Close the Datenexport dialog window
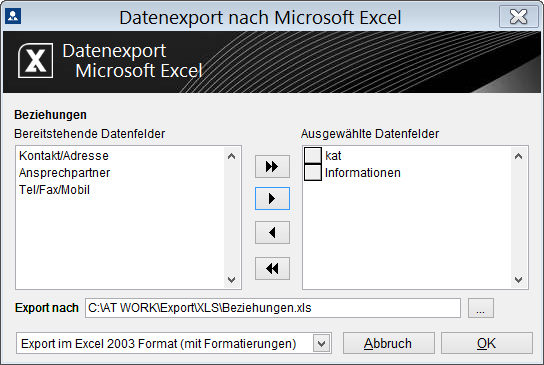Viewport: 544px width, 365px height. click(x=518, y=16)
